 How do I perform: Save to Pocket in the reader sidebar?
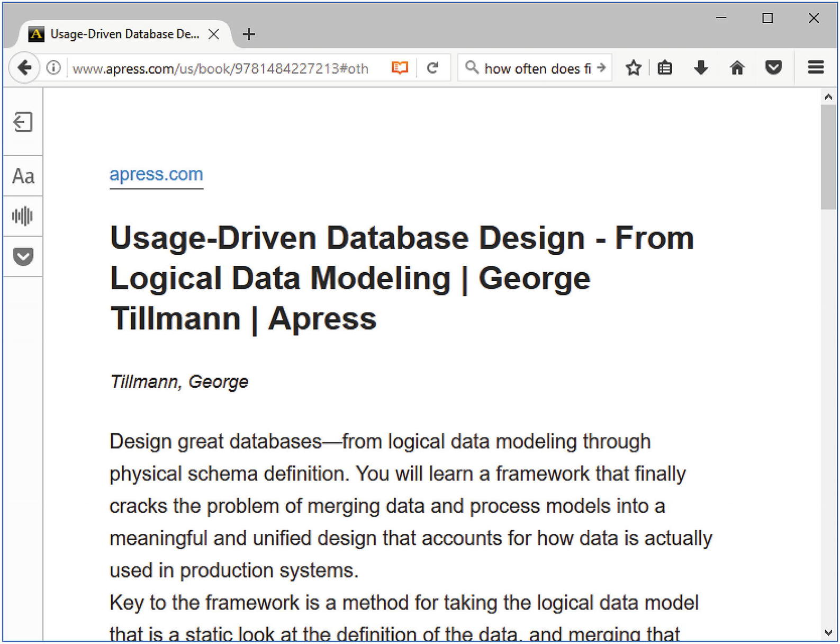coord(23,256)
